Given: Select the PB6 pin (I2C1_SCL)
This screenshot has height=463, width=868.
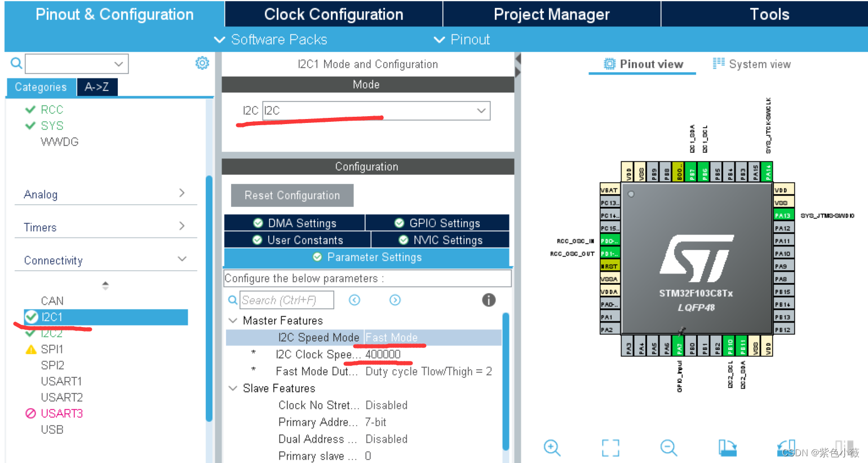Looking at the screenshot, I should (704, 172).
